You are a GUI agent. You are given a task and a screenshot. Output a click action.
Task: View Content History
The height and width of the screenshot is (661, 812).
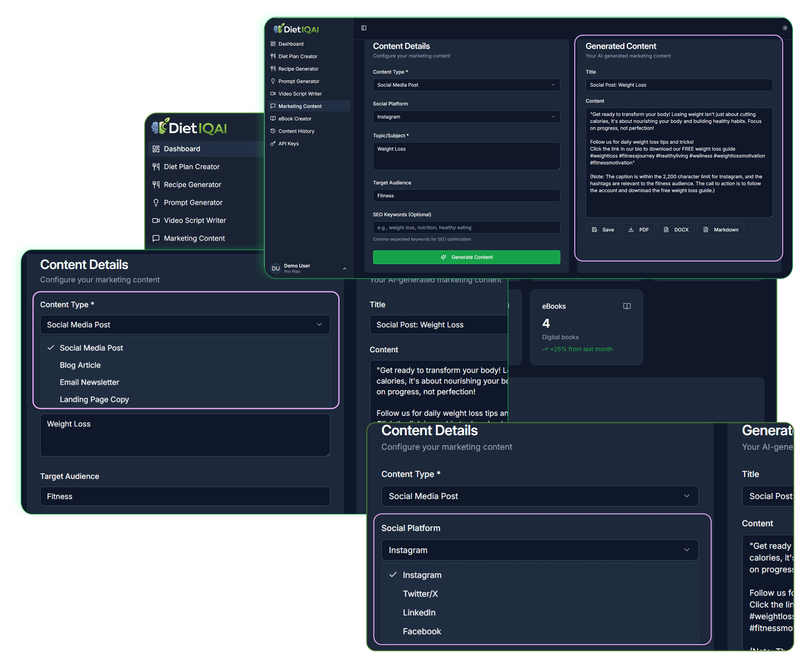point(296,131)
